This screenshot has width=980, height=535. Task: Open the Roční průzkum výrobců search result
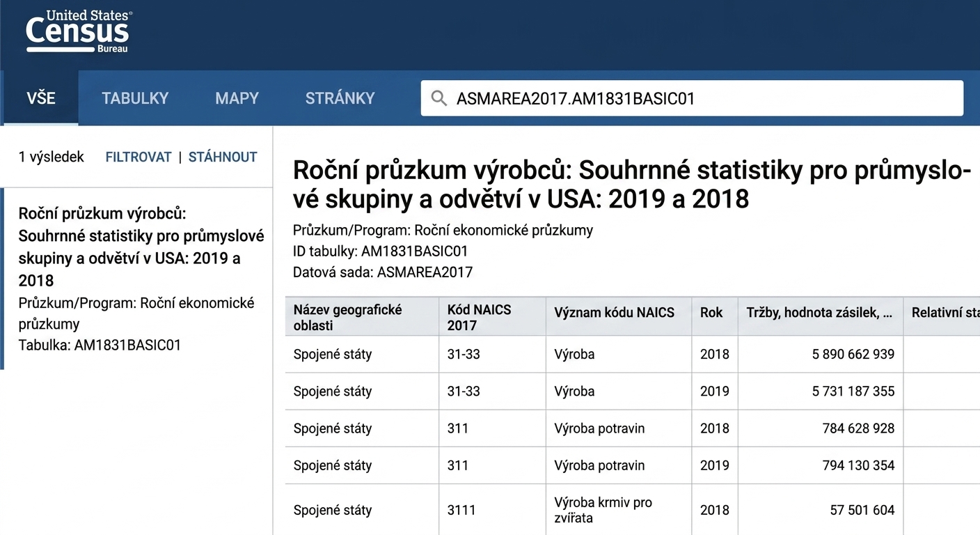point(138,279)
